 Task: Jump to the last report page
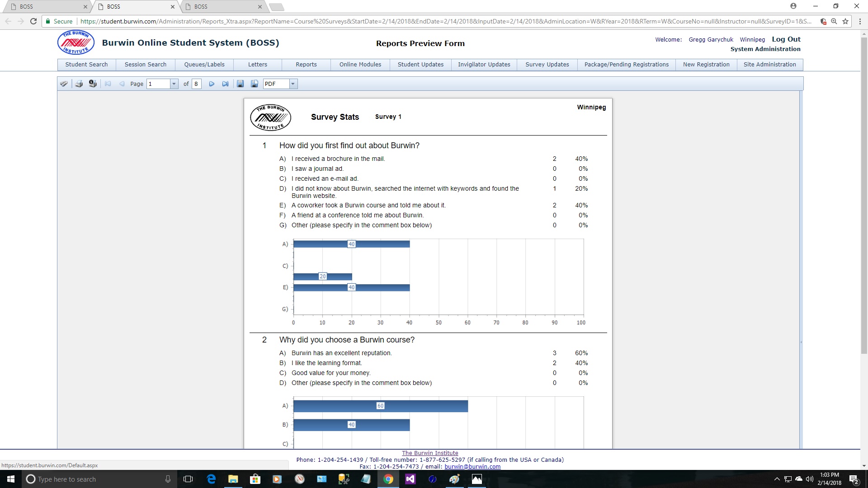click(x=225, y=84)
